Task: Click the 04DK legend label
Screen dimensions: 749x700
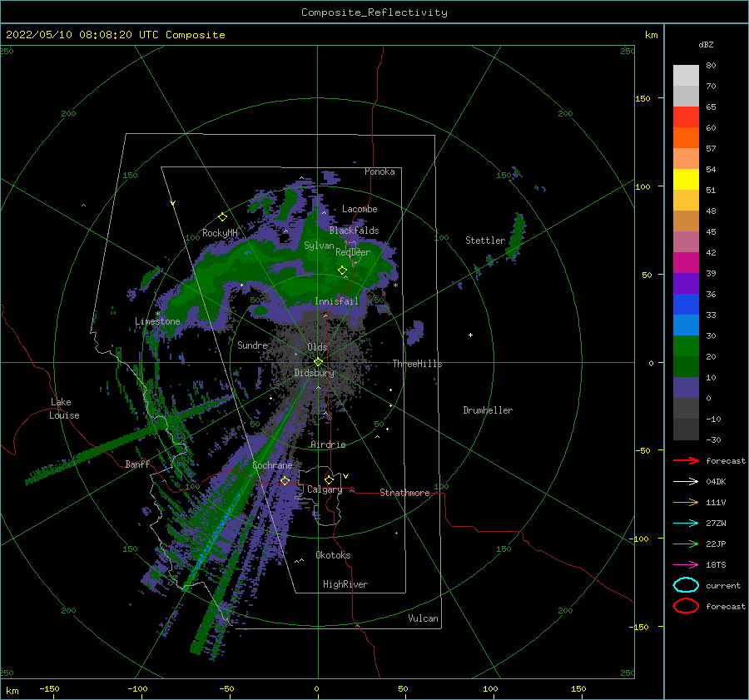Action: click(x=716, y=481)
